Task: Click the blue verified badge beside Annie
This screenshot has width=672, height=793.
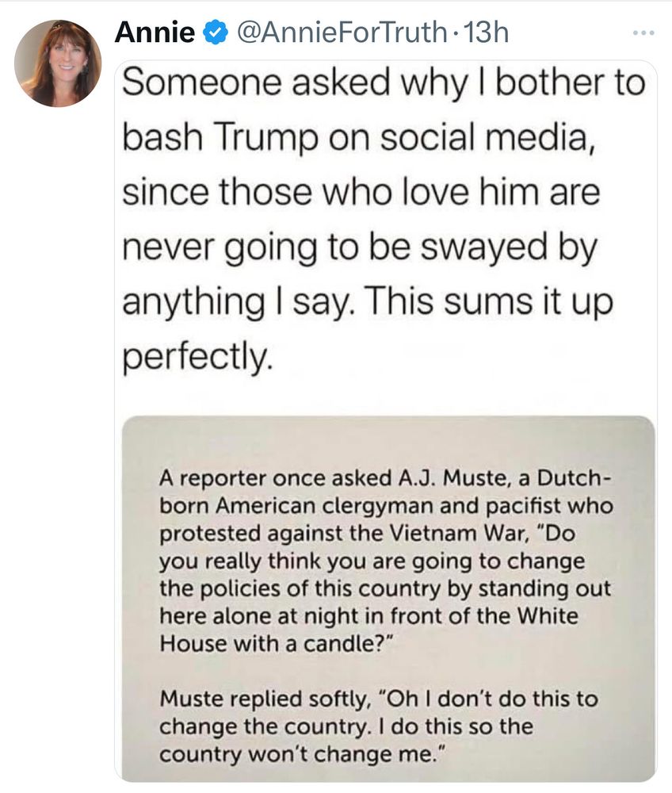Action: point(213,33)
